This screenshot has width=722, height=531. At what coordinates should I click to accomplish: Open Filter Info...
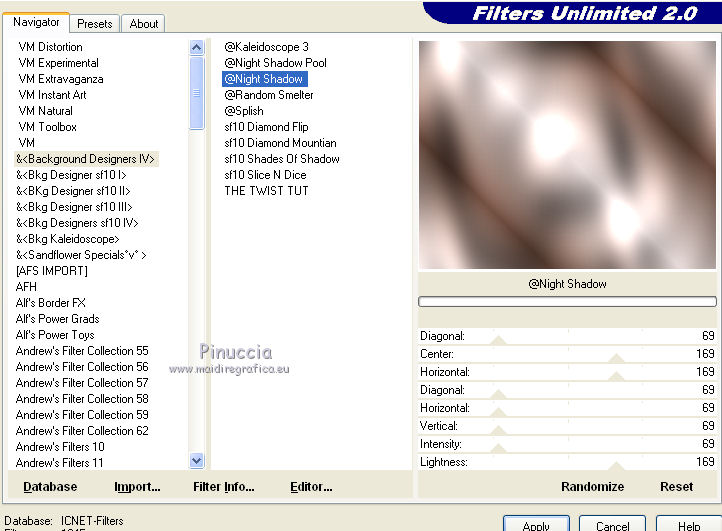[x=224, y=487]
